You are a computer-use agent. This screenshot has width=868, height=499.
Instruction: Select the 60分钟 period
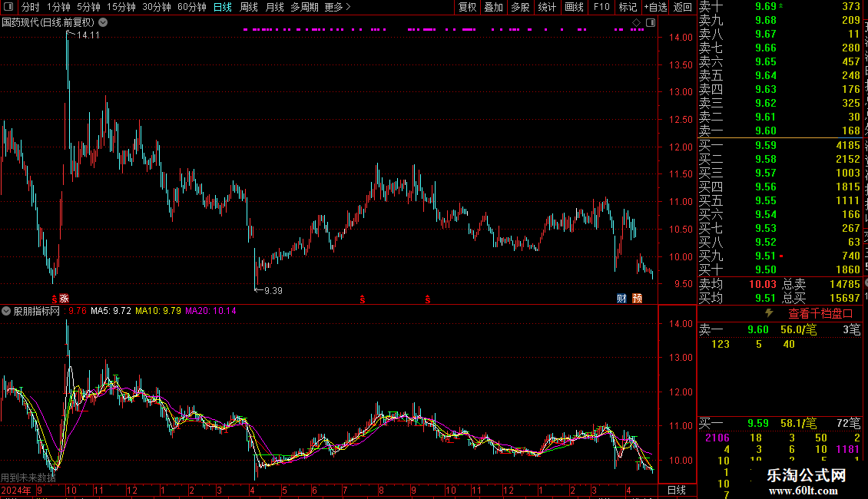[191, 7]
